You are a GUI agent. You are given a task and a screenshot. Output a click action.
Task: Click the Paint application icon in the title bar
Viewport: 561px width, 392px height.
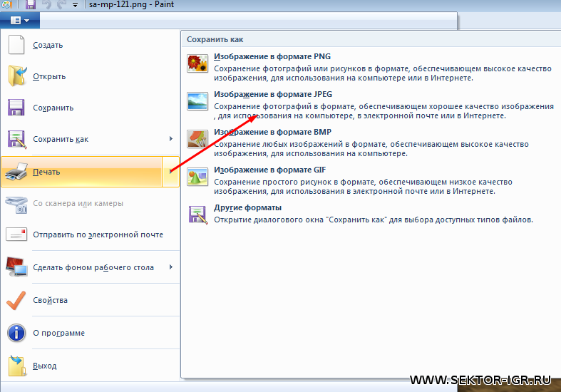tap(6, 5)
